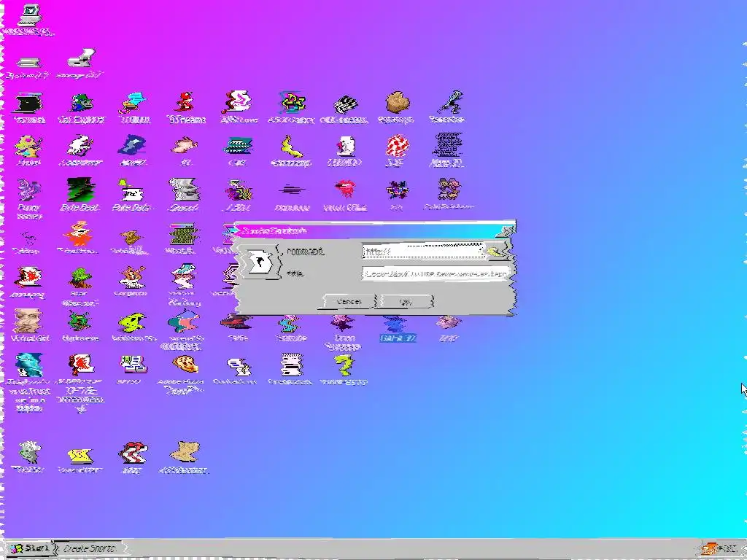This screenshot has height=560, width=747.
Task: Open the yellow-green alien head icon
Action: (133, 322)
